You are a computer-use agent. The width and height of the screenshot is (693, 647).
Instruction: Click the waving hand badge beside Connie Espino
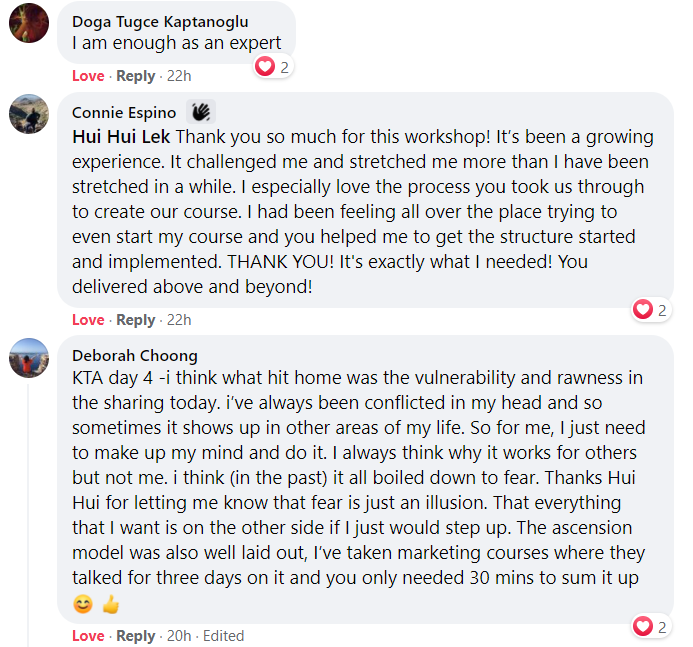click(x=201, y=112)
